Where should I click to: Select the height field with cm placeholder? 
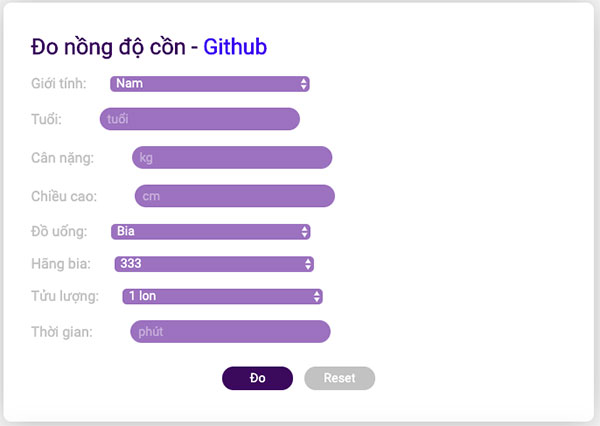point(234,196)
